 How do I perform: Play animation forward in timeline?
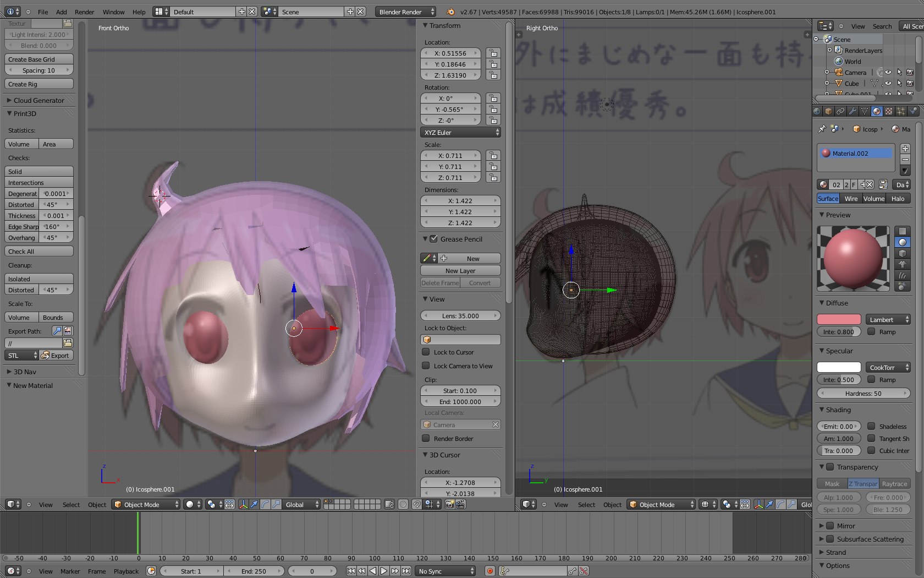[x=384, y=571]
